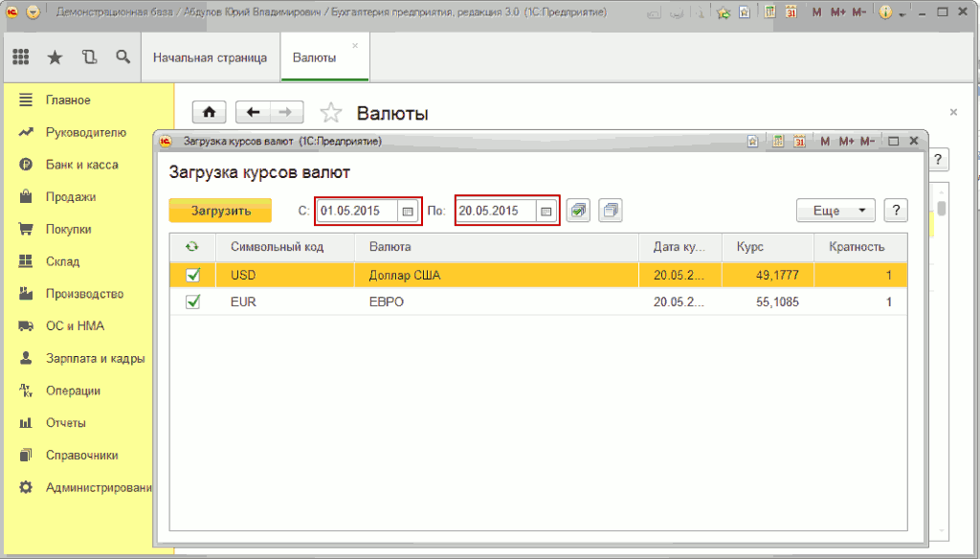Add Валюты to favorites with star
The width and height of the screenshot is (980, 559).
(x=330, y=113)
